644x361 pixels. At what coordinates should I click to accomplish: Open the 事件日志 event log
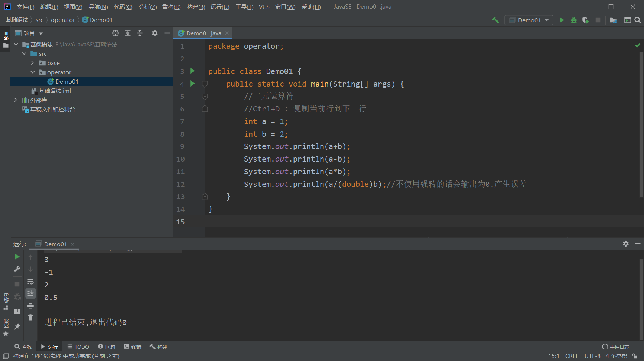click(615, 347)
